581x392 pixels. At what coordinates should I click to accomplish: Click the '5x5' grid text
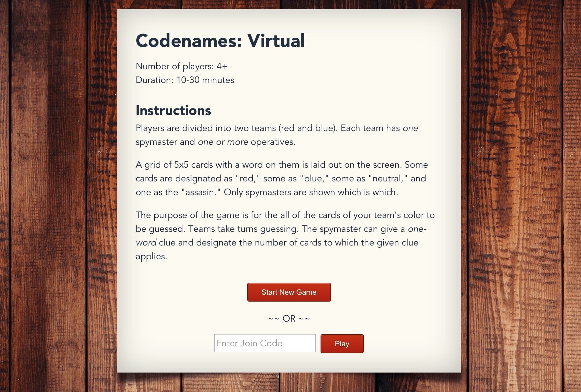click(x=181, y=165)
